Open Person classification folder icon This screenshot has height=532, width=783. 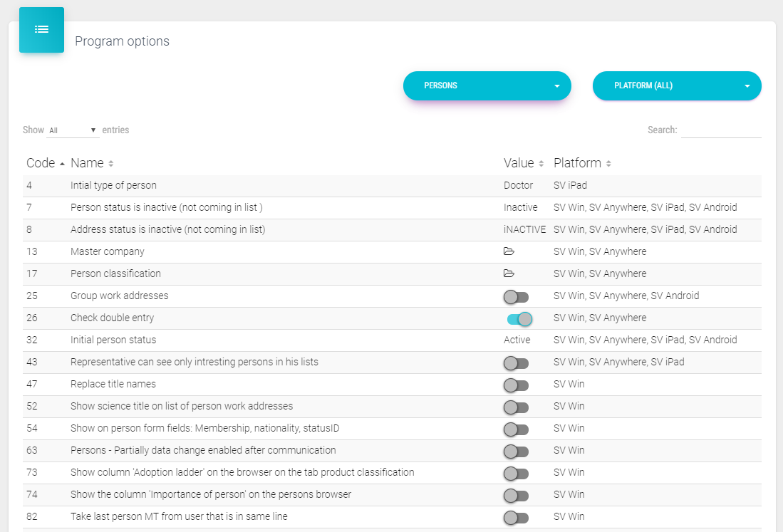509,273
